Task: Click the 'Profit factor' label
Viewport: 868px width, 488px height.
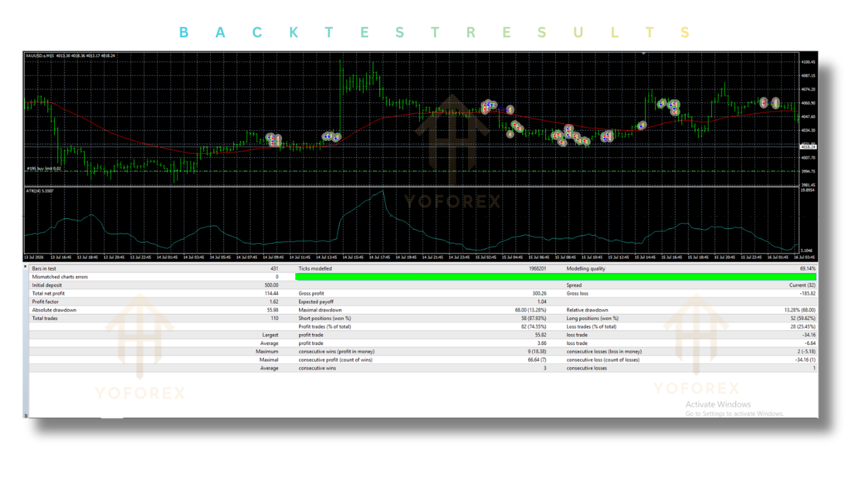Action: tap(45, 302)
